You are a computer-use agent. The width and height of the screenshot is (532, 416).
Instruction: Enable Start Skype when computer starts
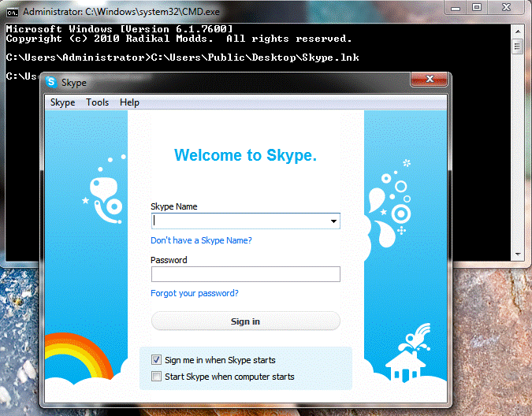point(156,377)
